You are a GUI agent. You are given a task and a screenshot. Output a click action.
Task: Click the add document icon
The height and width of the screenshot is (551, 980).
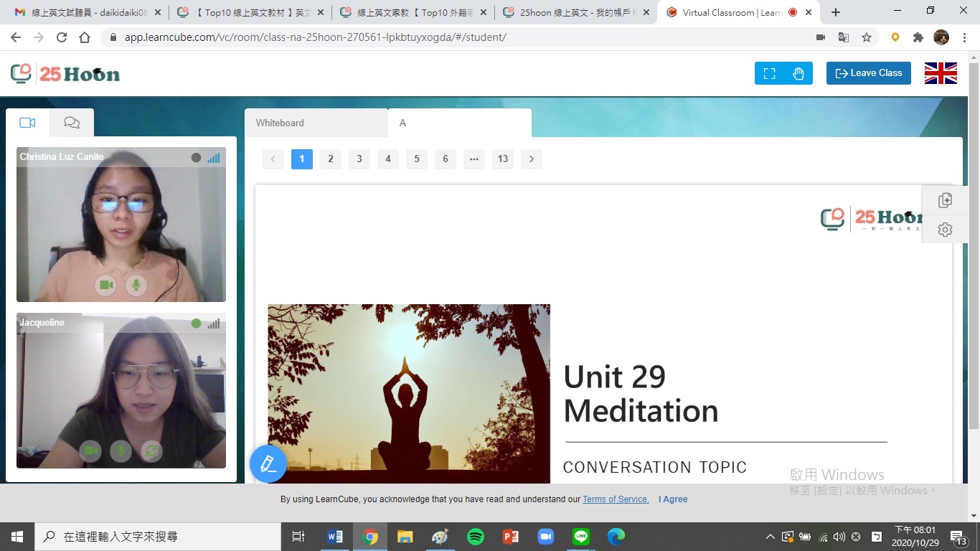click(945, 200)
